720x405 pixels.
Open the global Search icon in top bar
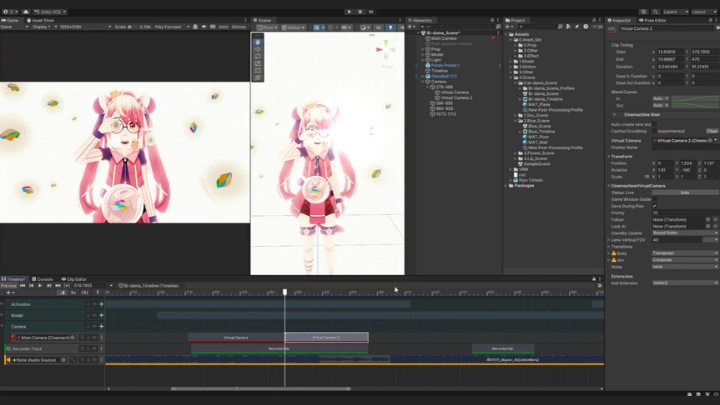(655, 11)
